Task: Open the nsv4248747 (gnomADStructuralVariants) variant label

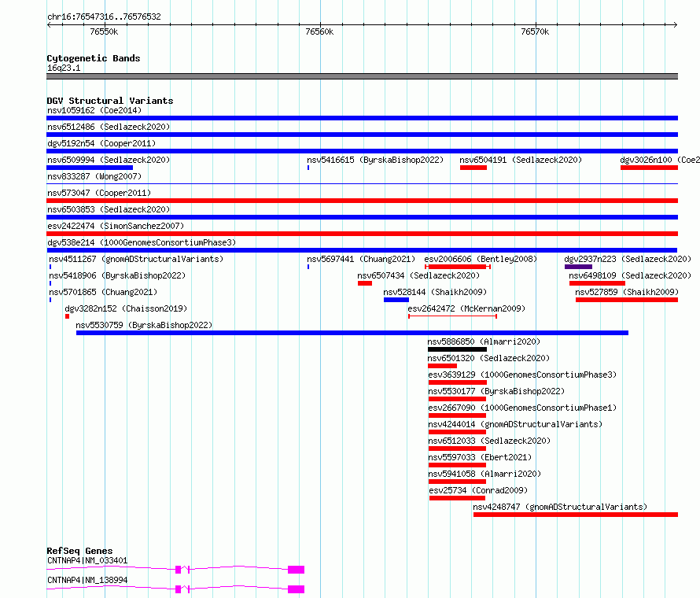Action: (x=560, y=507)
